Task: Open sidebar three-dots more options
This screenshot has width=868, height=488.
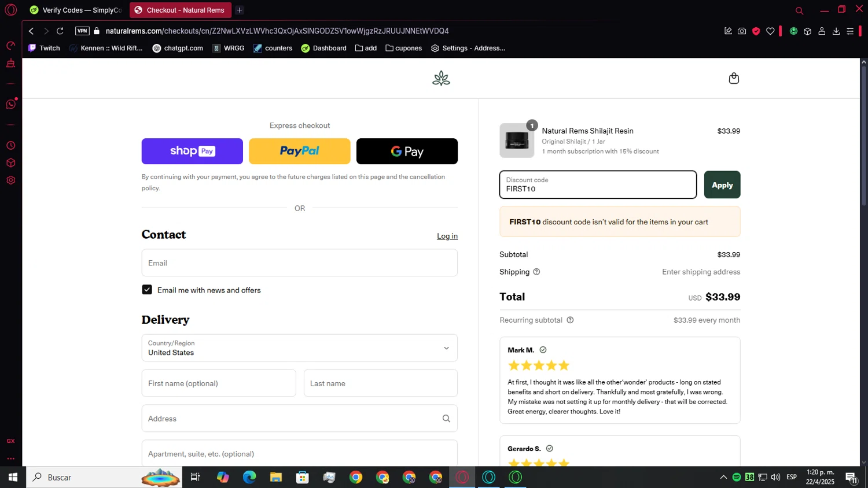Action: pyautogui.click(x=10, y=459)
